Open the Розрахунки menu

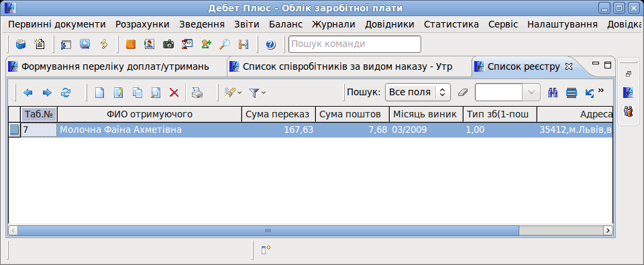tap(142, 24)
